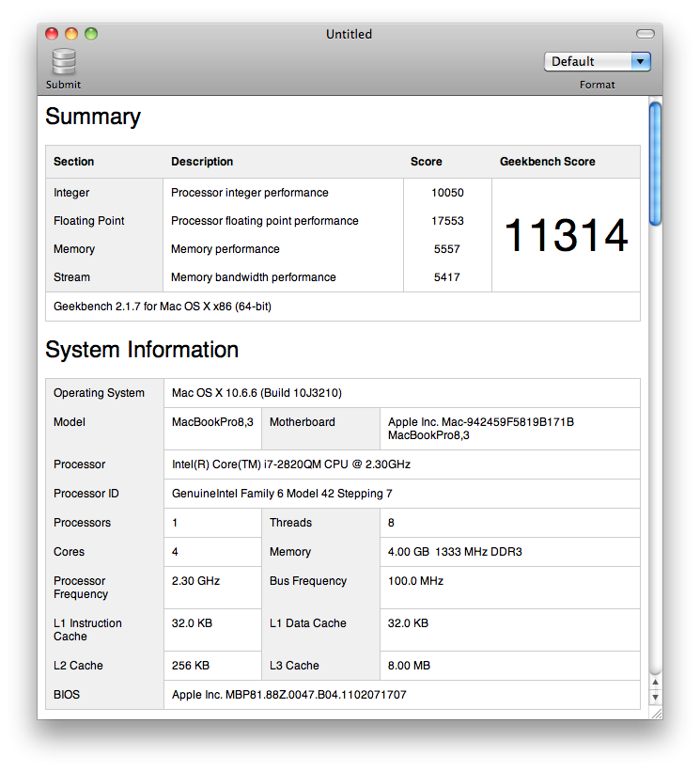Click the 'Processor ID' row label

click(x=86, y=494)
